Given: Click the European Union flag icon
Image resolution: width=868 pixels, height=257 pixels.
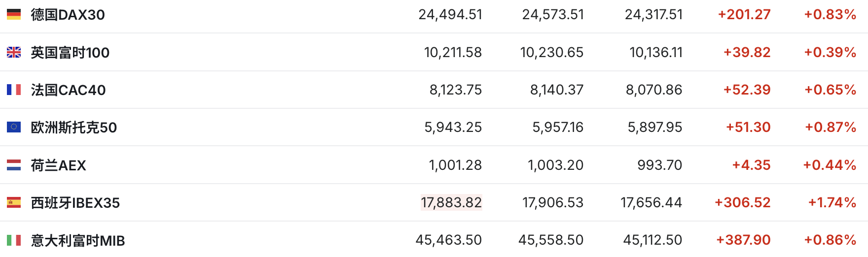Looking at the screenshot, I should [14, 127].
